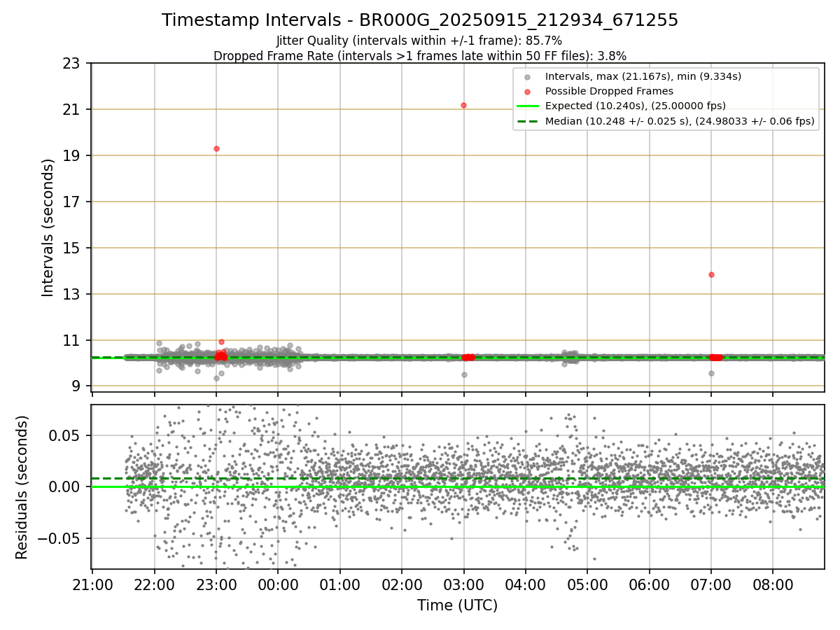Click the x-axis tick label '21:00'
Image resolution: width=840 pixels, height=630 pixels.
point(92,584)
